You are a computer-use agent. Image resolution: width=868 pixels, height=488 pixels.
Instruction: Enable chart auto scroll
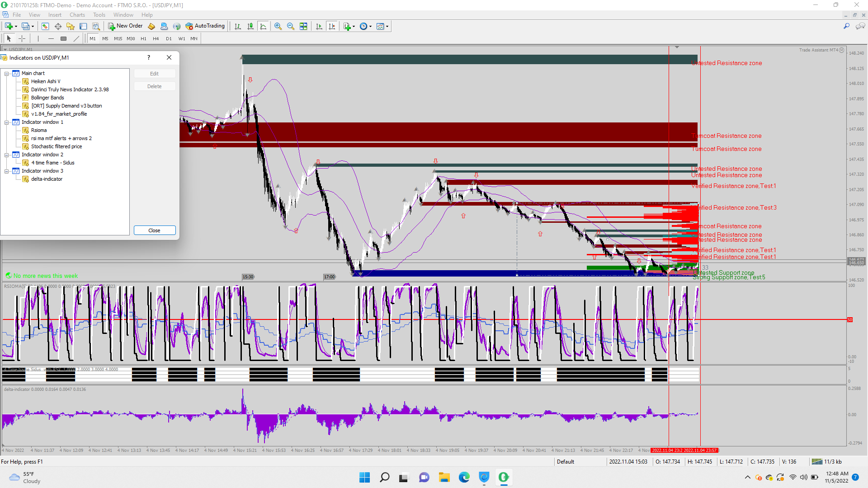tap(319, 26)
